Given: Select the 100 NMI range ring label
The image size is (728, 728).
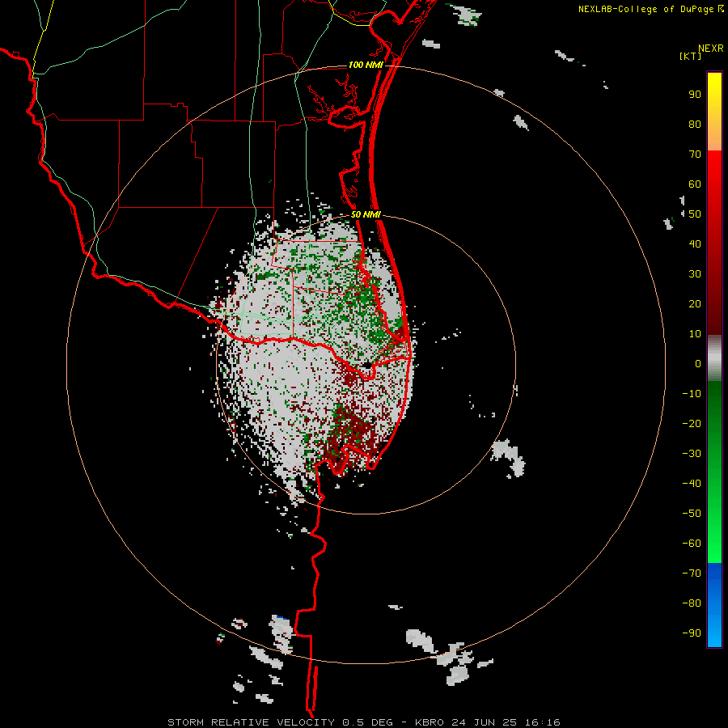Looking at the screenshot, I should pos(366,65).
